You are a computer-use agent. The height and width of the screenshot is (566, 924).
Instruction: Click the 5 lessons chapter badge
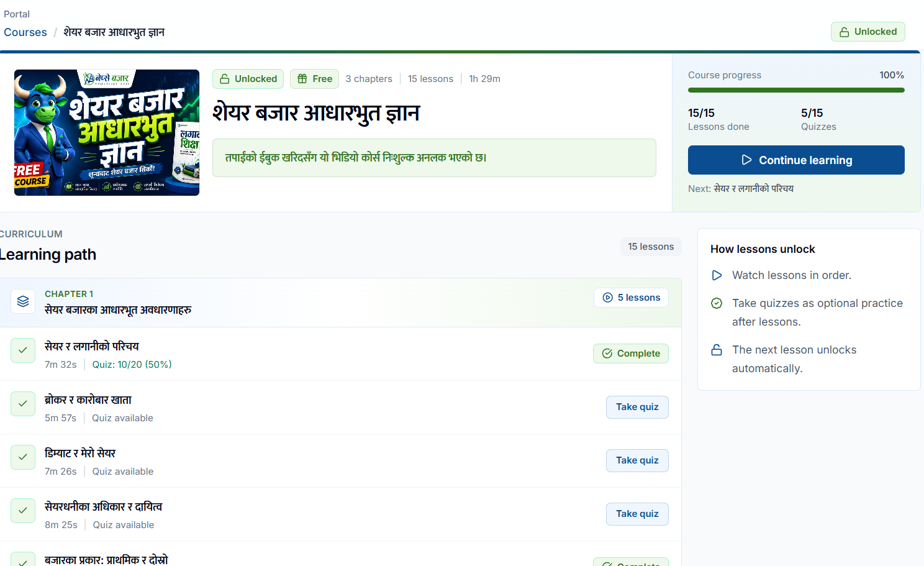pos(631,298)
